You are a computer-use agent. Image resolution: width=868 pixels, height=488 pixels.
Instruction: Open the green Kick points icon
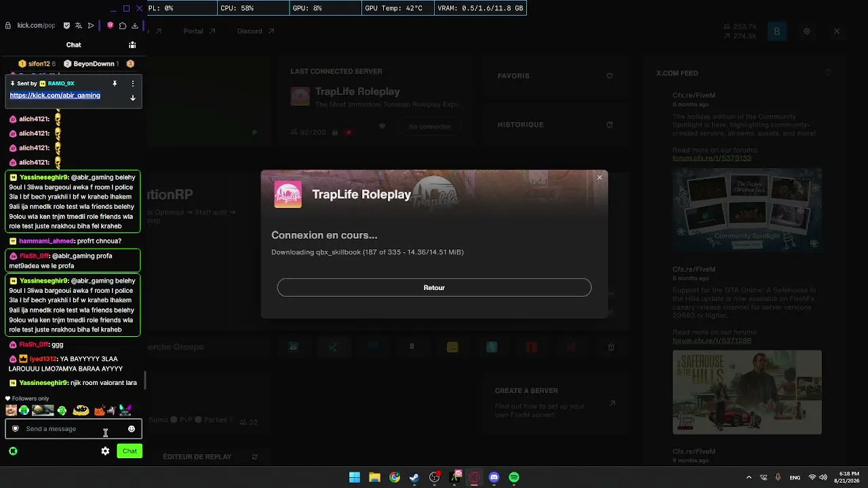13,451
